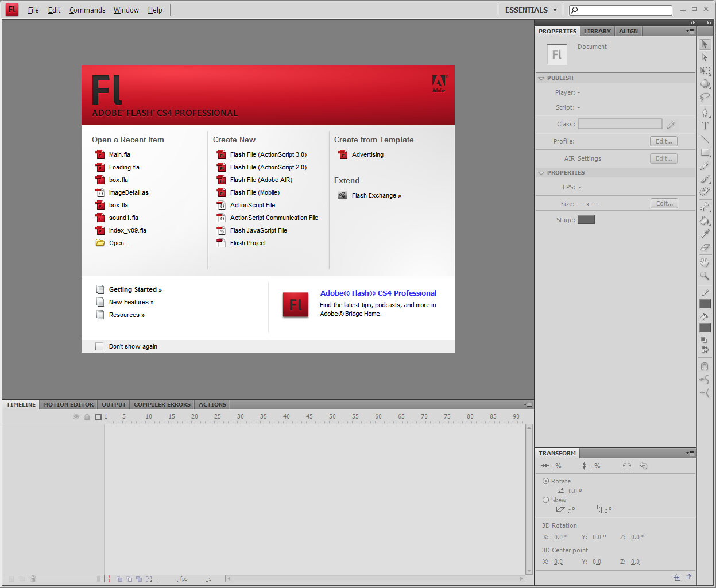Image resolution: width=716 pixels, height=588 pixels.
Task: Open the Essentials workspace dropdown
Action: tap(531, 10)
